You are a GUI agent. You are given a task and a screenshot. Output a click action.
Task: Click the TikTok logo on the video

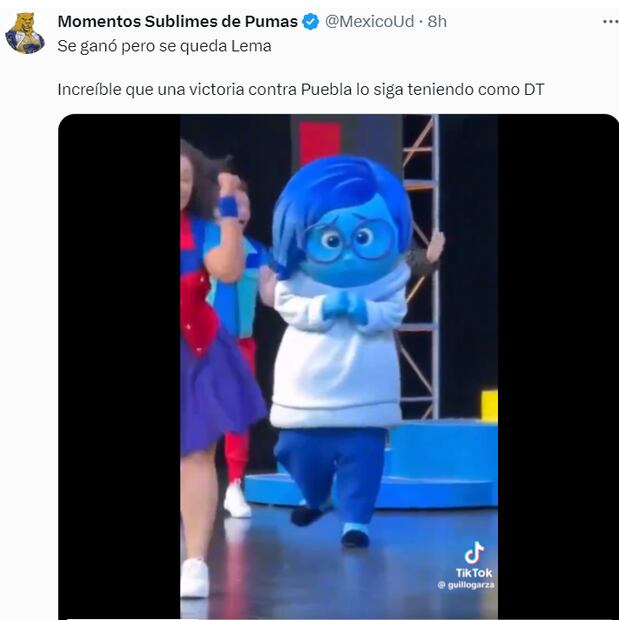click(x=474, y=553)
